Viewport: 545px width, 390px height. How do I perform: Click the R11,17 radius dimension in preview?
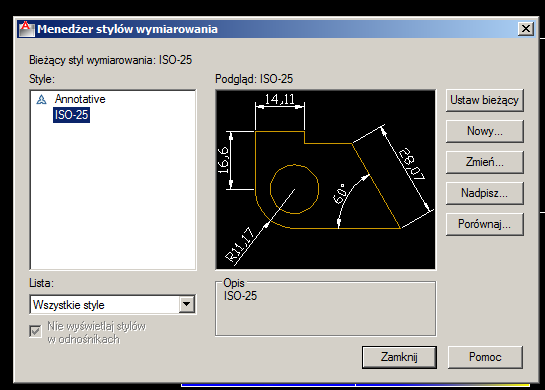[239, 245]
